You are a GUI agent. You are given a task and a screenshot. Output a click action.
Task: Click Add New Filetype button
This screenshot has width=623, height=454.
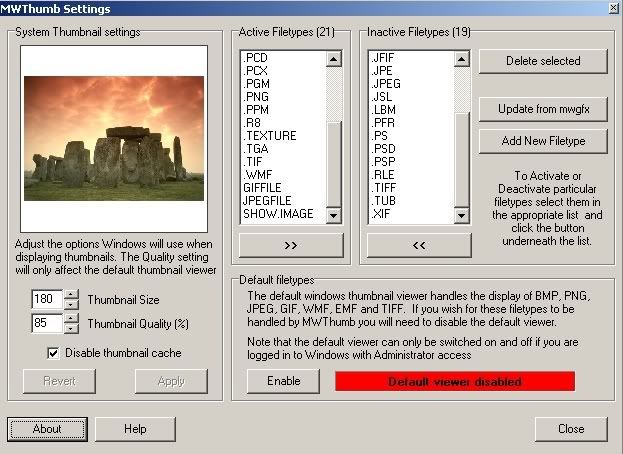click(x=543, y=141)
